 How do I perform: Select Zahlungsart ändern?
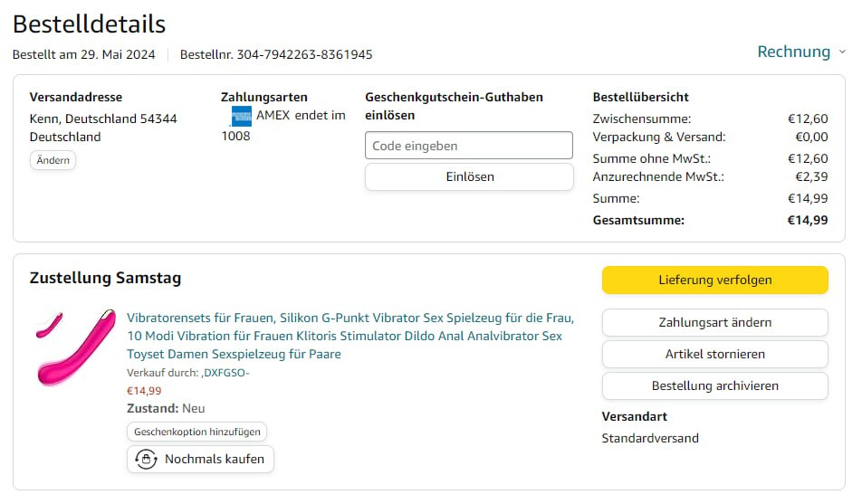(x=714, y=323)
